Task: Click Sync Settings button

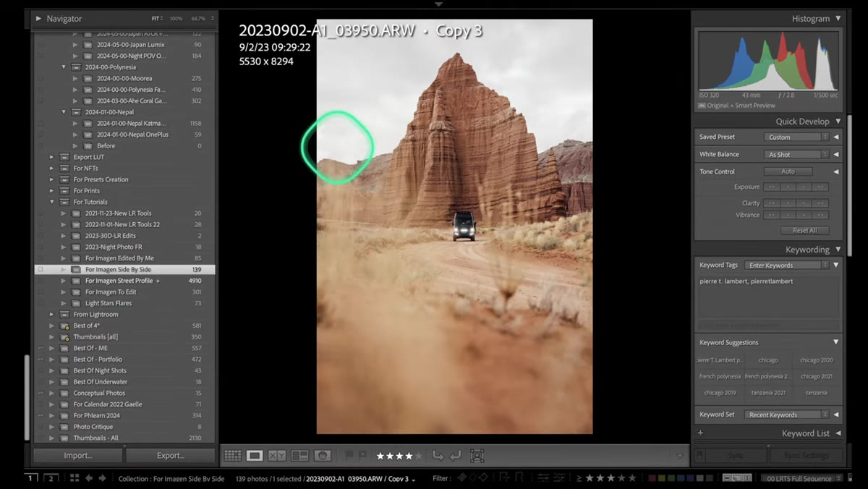Action: 806,456
